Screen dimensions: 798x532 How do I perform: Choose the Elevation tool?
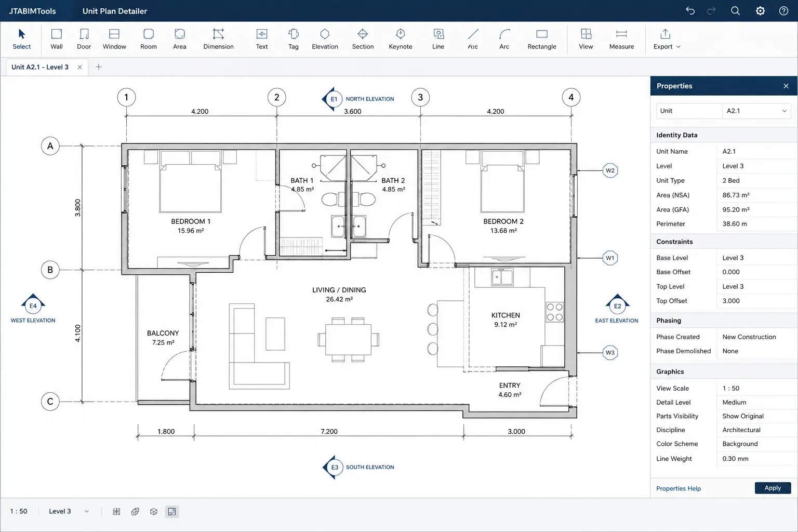325,39
